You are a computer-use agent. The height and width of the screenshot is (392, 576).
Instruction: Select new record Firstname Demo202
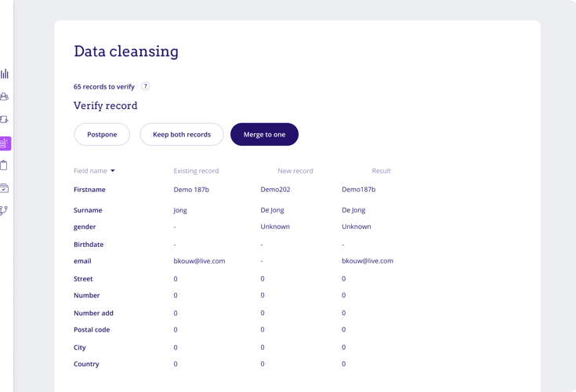click(x=275, y=190)
